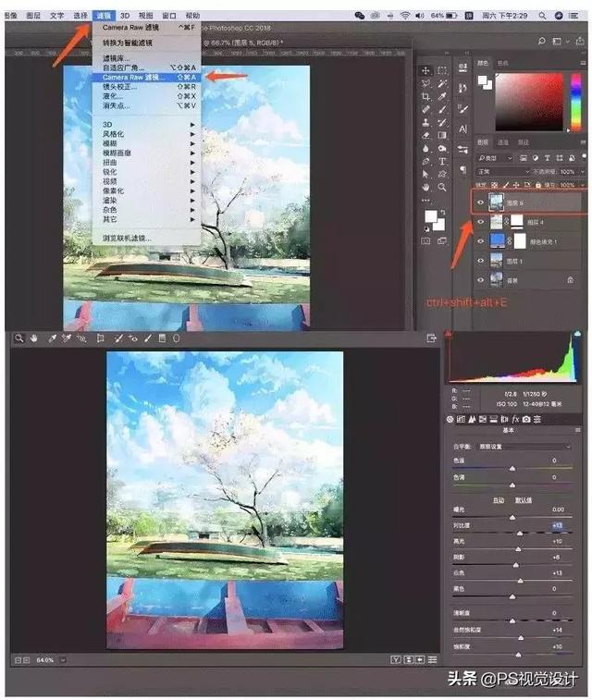Click 图层 5 layer thumbnail

point(497,203)
